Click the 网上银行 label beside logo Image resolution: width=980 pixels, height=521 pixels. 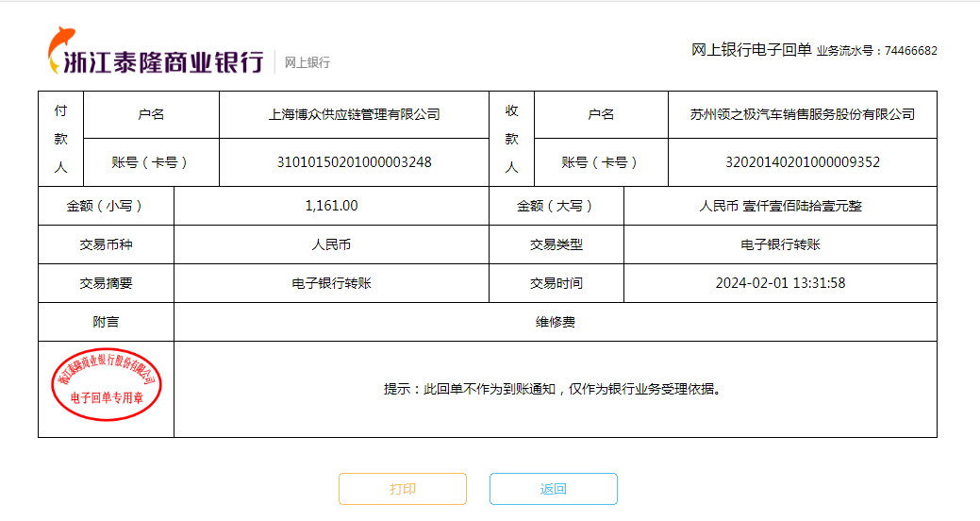point(307,62)
